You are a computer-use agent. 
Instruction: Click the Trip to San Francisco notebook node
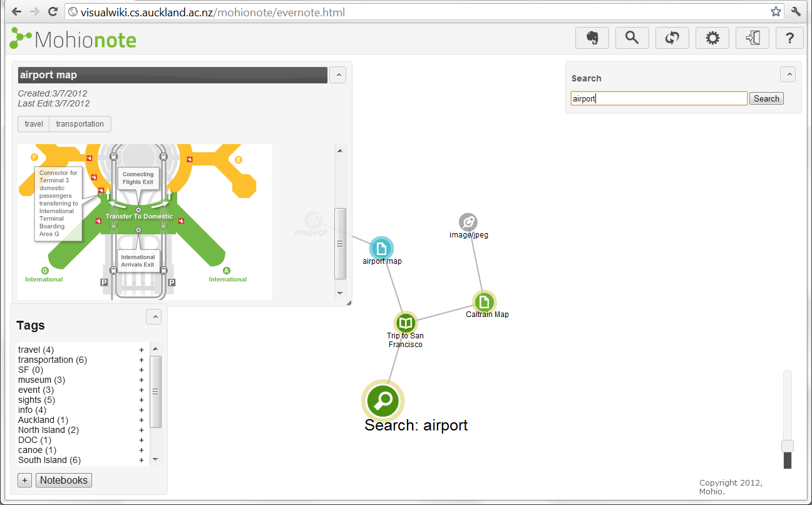click(x=406, y=323)
